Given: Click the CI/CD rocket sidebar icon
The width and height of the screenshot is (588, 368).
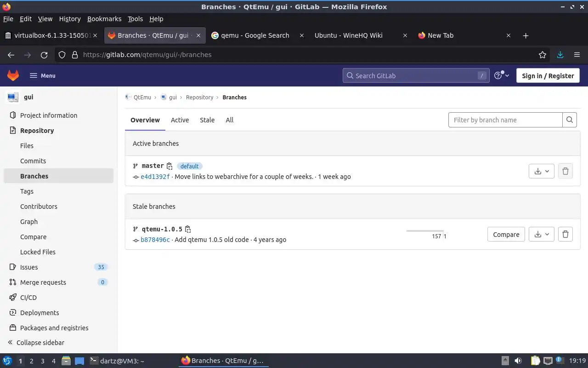Looking at the screenshot, I should [13, 298].
